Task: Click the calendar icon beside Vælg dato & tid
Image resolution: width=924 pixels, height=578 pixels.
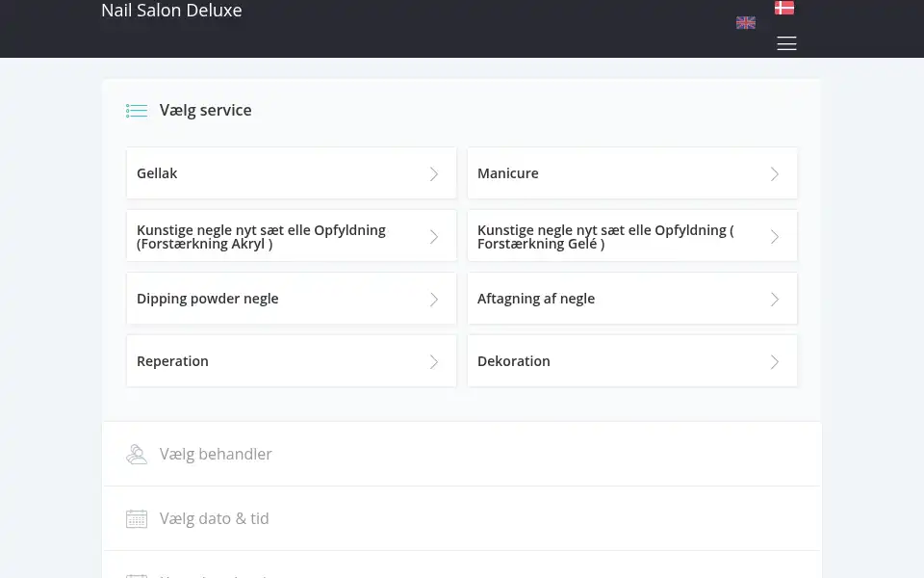Action: tap(137, 518)
